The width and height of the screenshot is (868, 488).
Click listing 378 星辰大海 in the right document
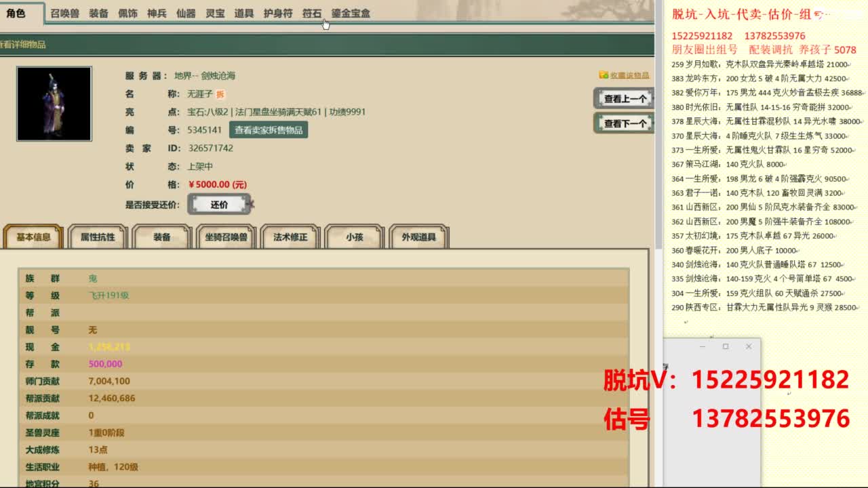(766, 121)
